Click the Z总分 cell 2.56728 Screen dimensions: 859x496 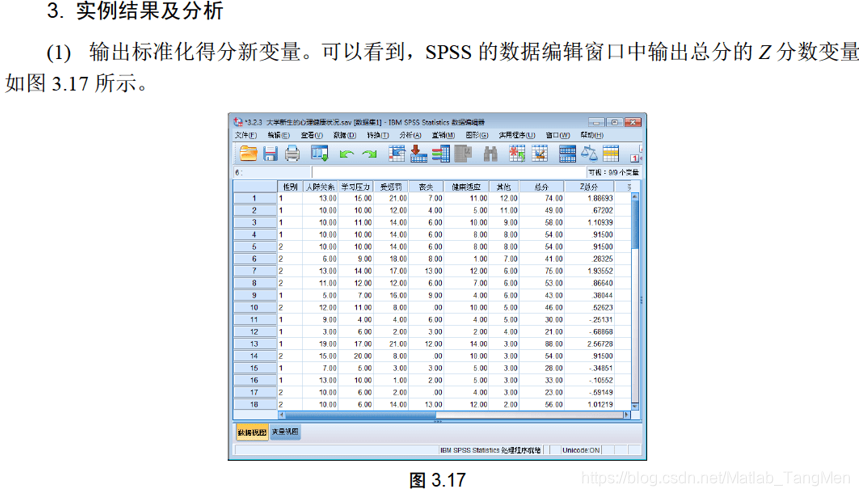pos(589,344)
